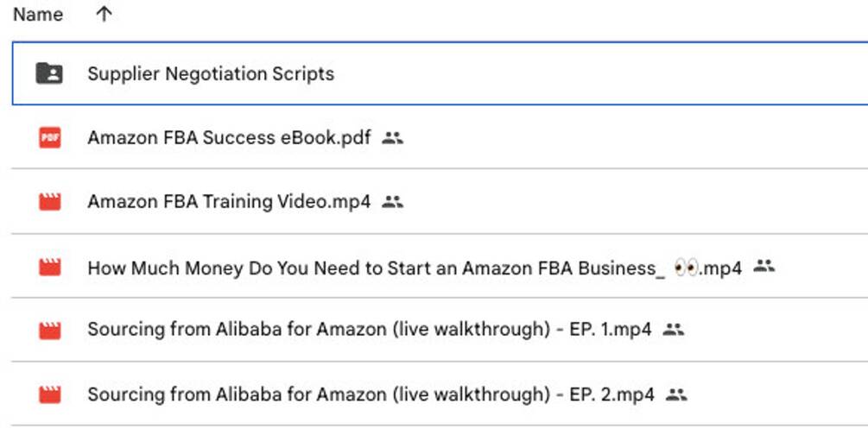Reverse sort direction with the up arrow
Screen dimensions: 868x429
pos(104,15)
